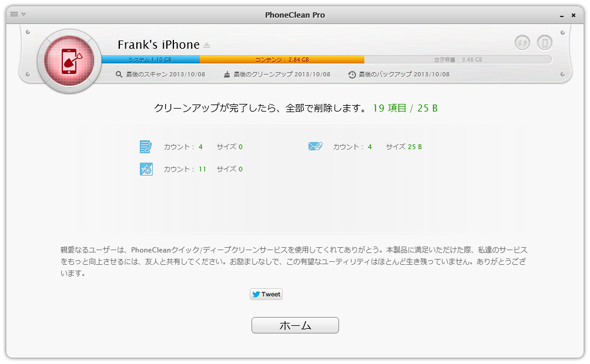
Task: Click the 最後のクリーンアップ 2013/10/08 text
Action: coord(282,75)
